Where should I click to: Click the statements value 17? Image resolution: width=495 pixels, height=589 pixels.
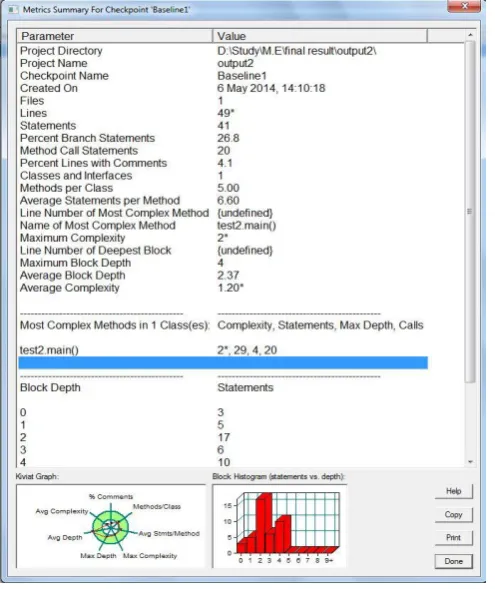coord(223,438)
